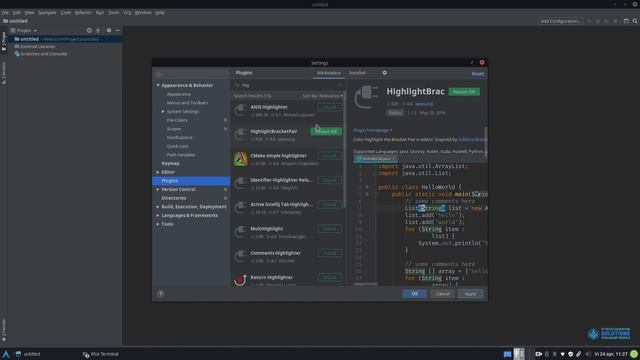Open the Project view dropdown
This screenshot has height=360, width=640.
click(x=24, y=30)
